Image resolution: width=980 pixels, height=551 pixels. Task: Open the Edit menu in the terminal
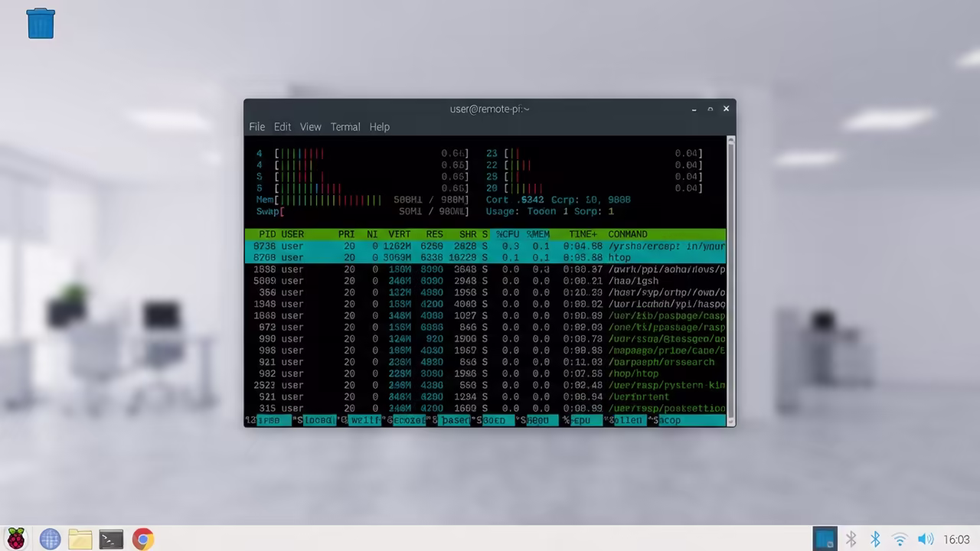[283, 127]
